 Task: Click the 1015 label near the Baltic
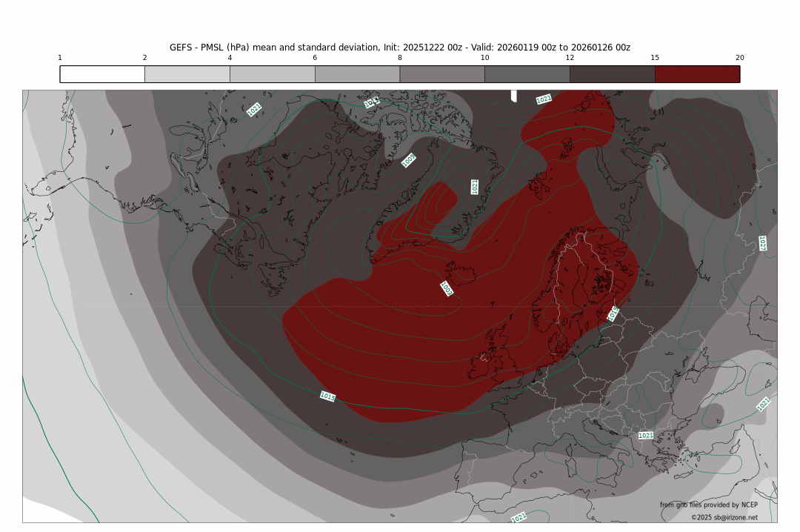[613, 313]
